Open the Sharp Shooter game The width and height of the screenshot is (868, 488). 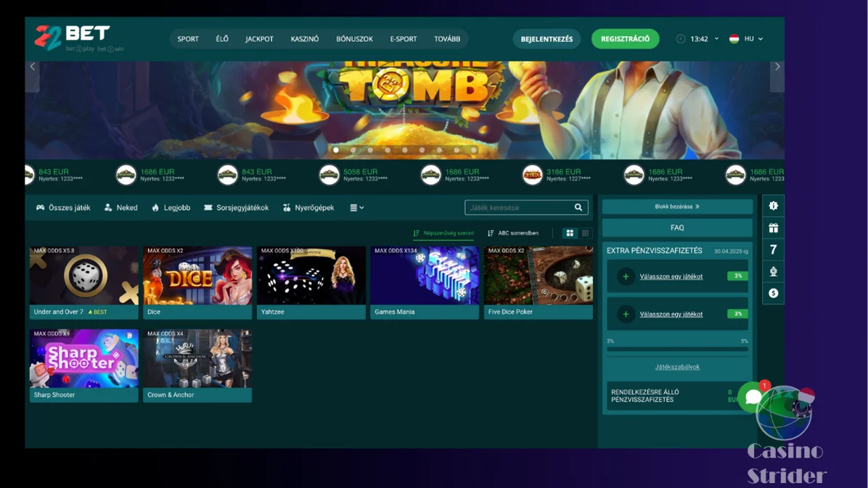point(83,365)
